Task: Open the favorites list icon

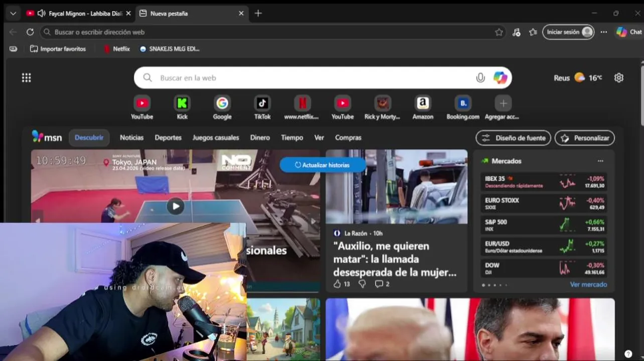Action: pyautogui.click(x=533, y=32)
